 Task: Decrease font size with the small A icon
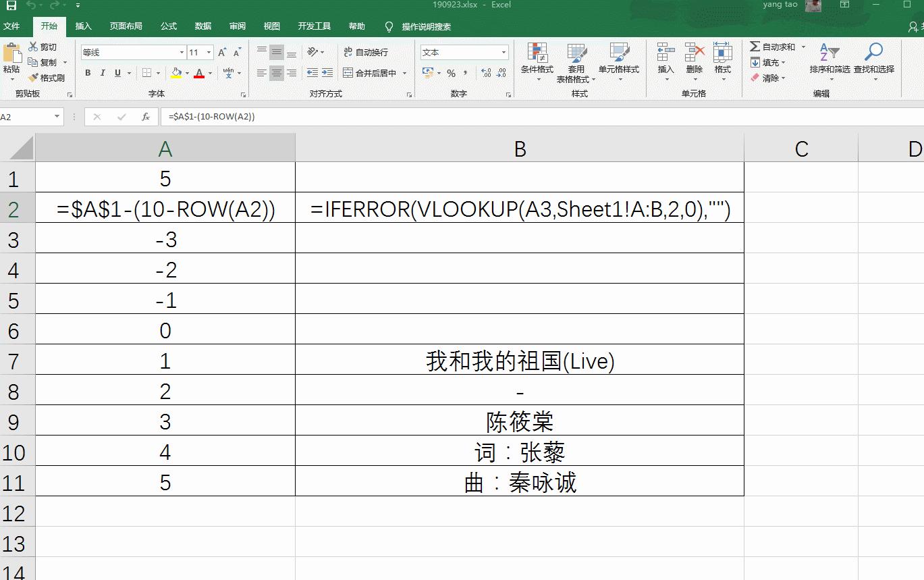pos(238,53)
